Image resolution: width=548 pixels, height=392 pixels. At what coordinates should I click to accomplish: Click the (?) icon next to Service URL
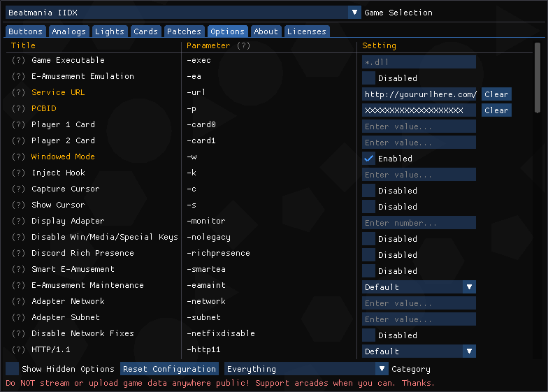[x=18, y=92]
